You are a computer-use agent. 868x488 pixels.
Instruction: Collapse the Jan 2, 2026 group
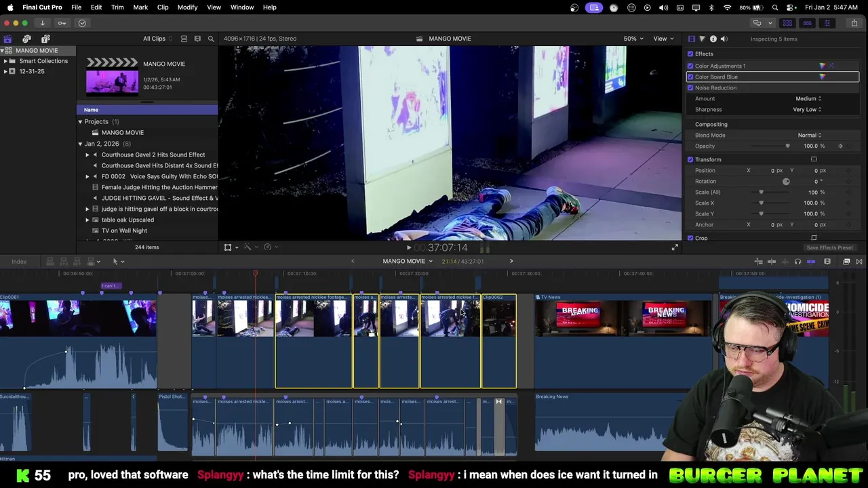80,144
